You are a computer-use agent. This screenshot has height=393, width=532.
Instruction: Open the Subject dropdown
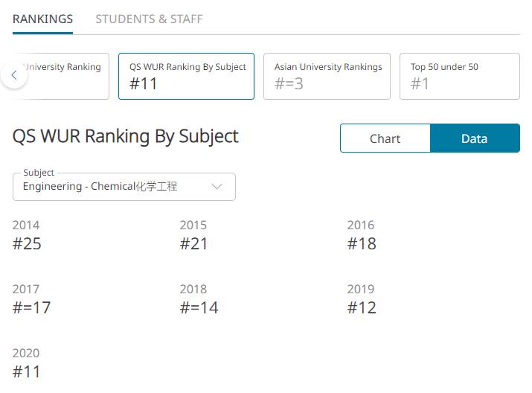point(124,187)
